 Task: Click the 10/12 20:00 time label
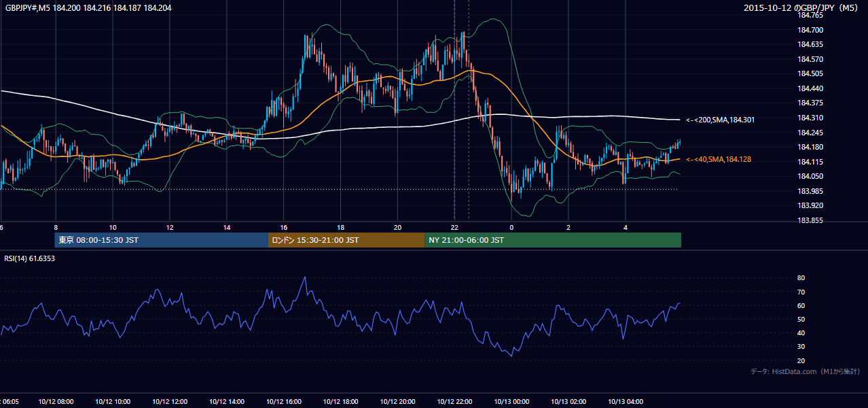coord(398,402)
